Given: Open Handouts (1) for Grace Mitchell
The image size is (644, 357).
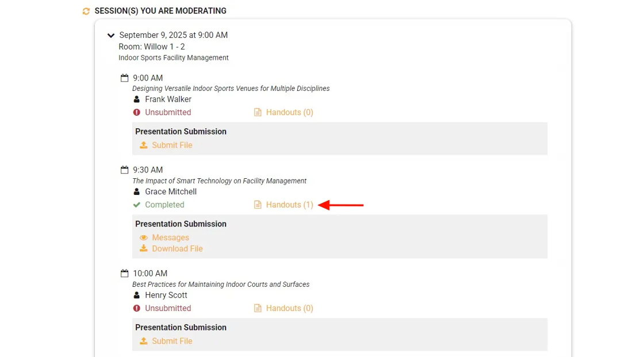Looking at the screenshot, I should coord(290,205).
